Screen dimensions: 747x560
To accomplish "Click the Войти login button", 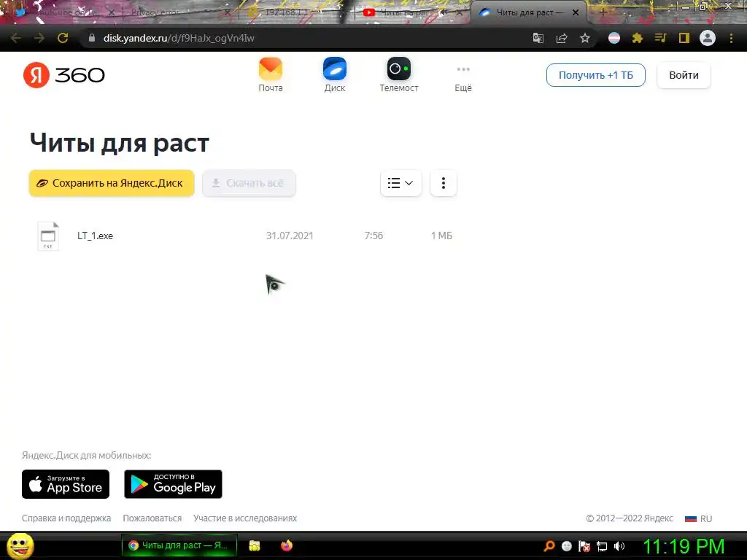I will pos(684,75).
